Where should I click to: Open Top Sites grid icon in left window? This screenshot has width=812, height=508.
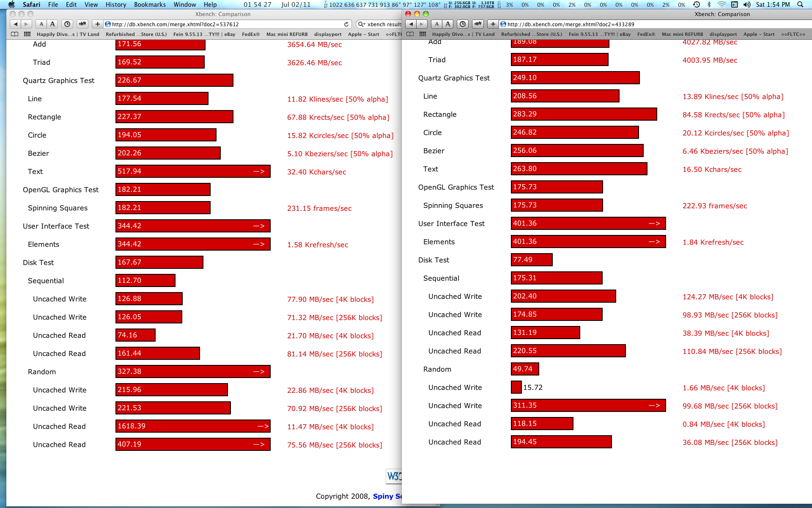[x=27, y=34]
